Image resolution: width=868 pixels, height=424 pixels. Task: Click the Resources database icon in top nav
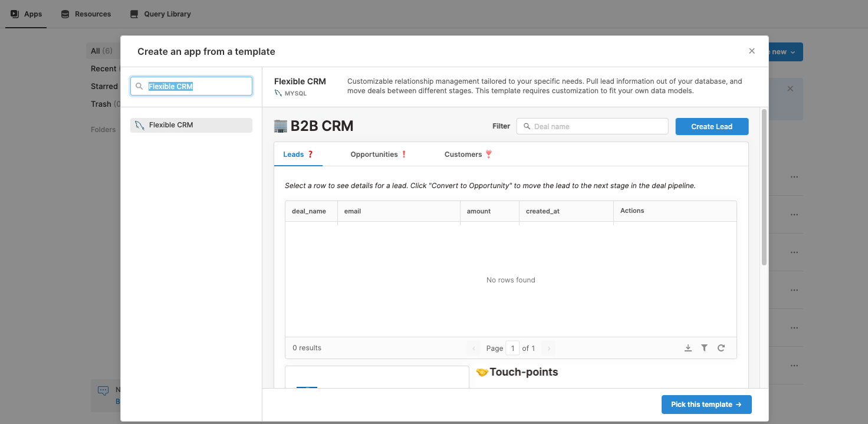click(64, 14)
